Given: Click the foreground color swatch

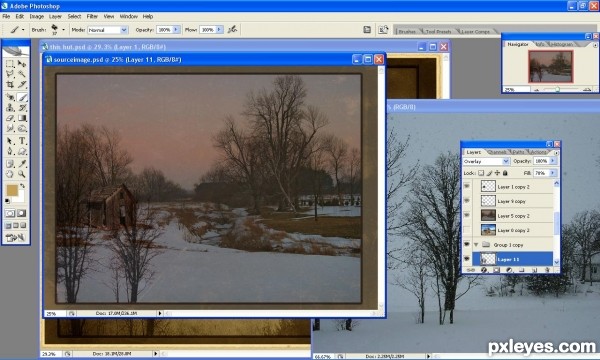Looking at the screenshot, I should pos(12,190).
